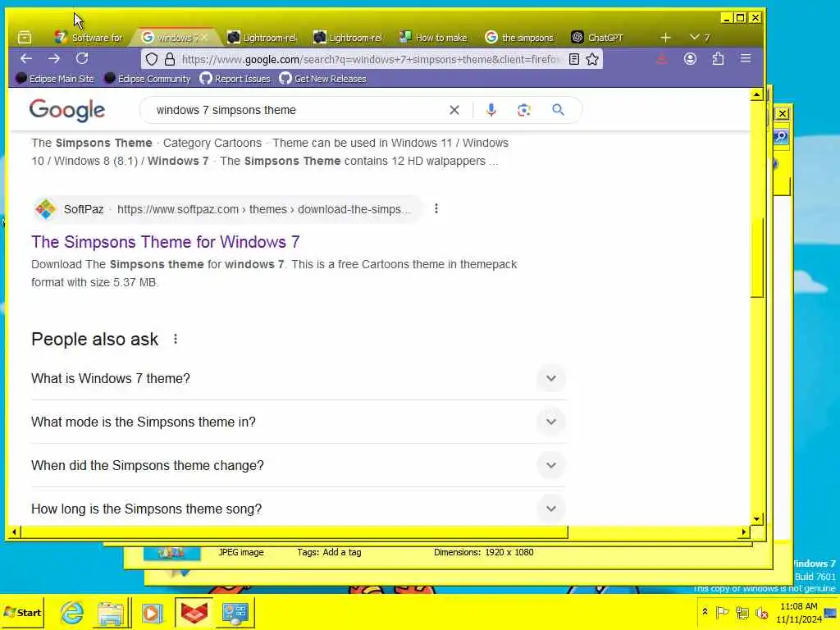Screen dimensions: 840x630
Task: Open the extensions puzzle icon
Action: pyautogui.click(x=718, y=59)
